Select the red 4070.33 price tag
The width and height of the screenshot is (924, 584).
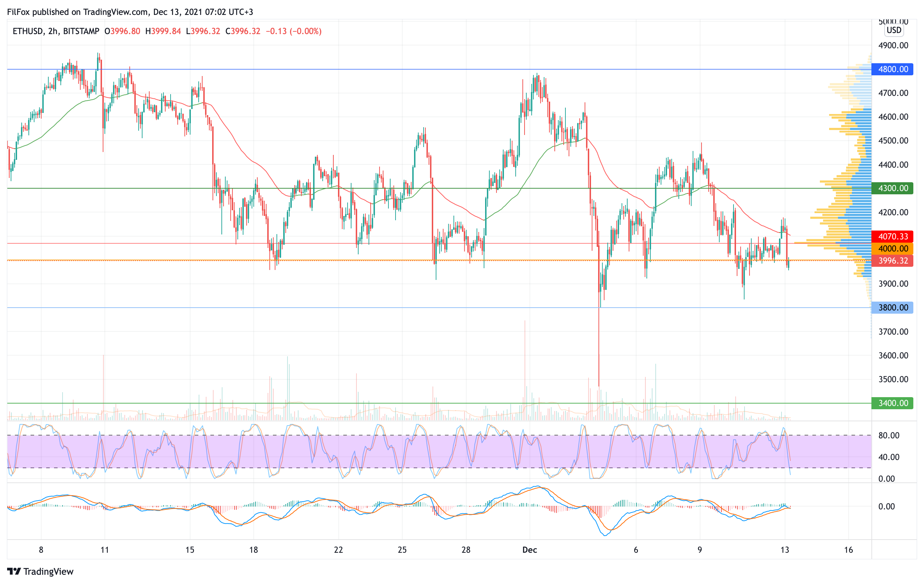tap(892, 237)
